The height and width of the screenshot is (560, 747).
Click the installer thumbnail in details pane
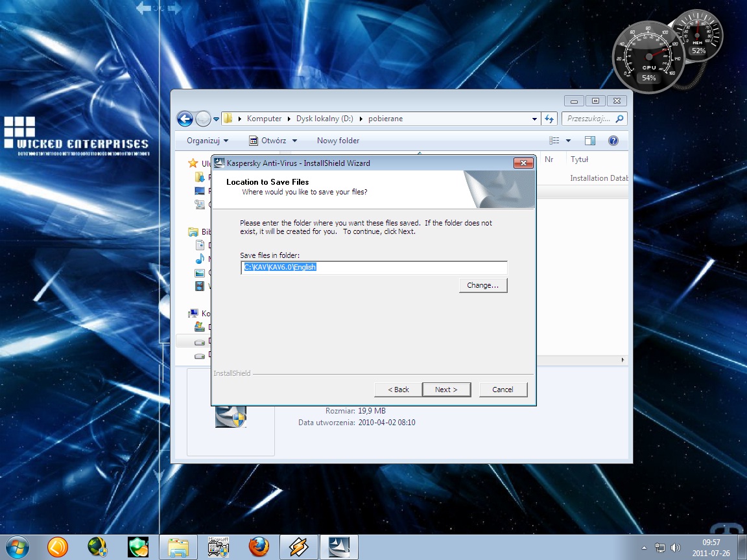click(231, 416)
